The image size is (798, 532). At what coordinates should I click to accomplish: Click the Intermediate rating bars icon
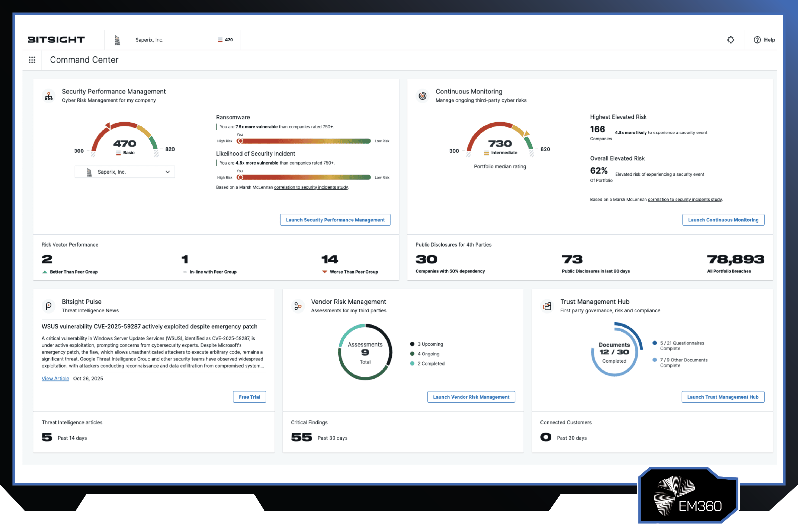coord(487,153)
